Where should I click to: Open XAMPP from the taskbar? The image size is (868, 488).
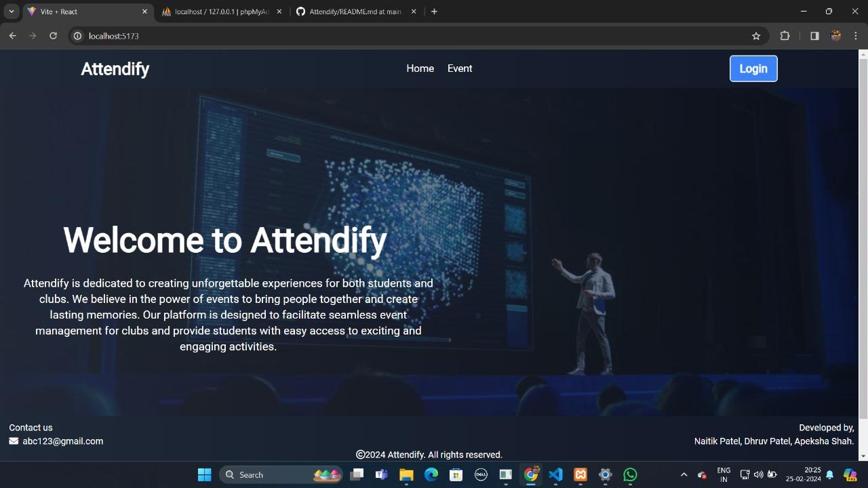click(580, 474)
